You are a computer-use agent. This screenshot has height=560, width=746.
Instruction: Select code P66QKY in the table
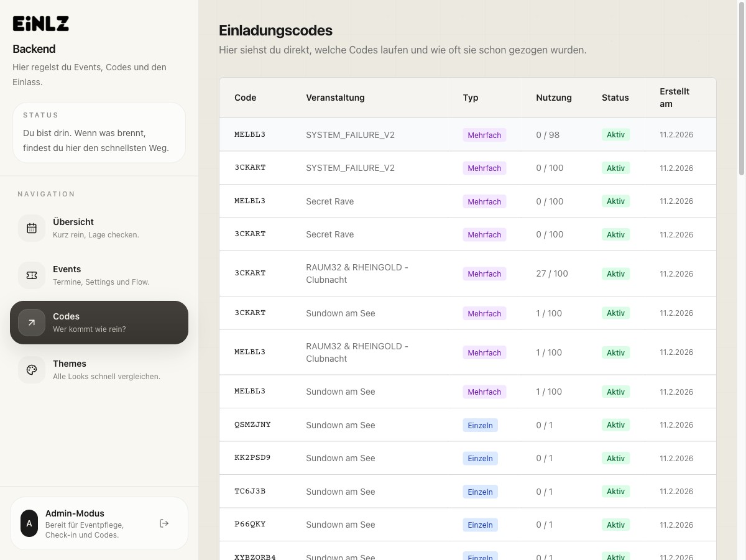(x=250, y=524)
